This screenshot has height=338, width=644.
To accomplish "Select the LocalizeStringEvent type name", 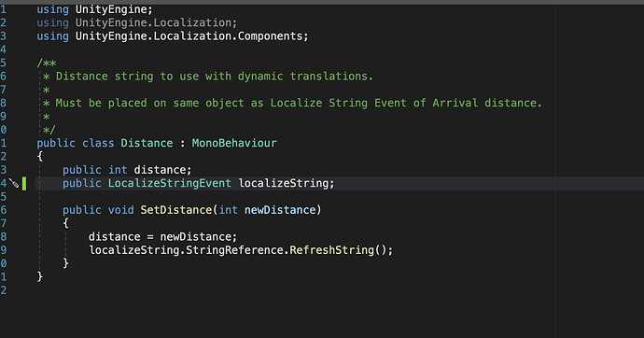I will [170, 183].
